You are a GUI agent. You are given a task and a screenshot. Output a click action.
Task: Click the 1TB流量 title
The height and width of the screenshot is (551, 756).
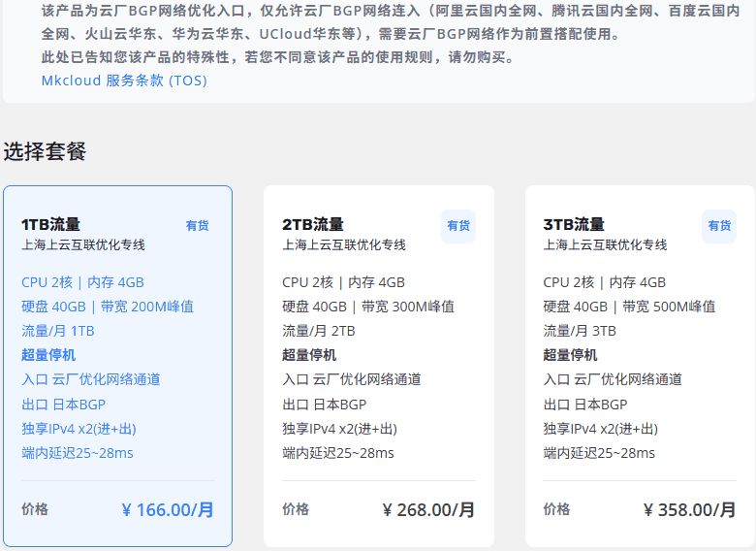(50, 224)
